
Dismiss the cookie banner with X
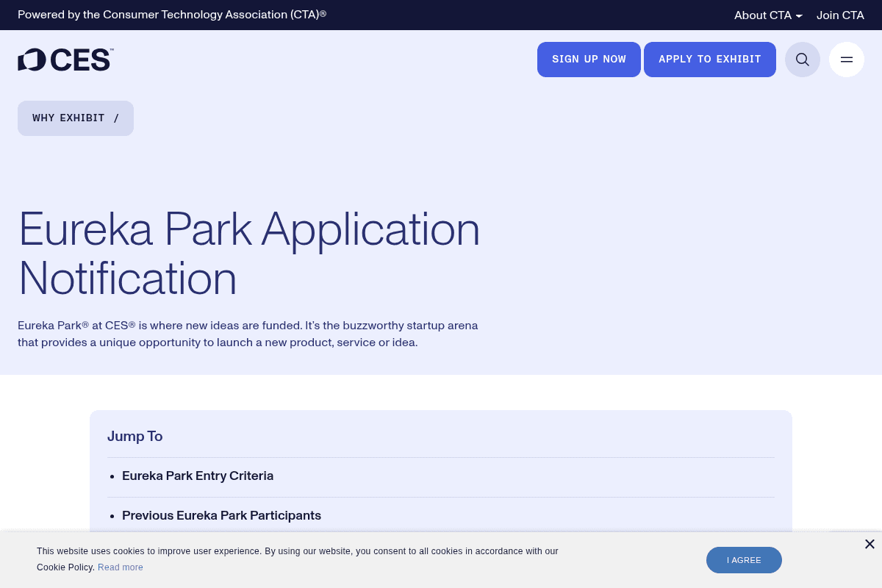pos(870,544)
